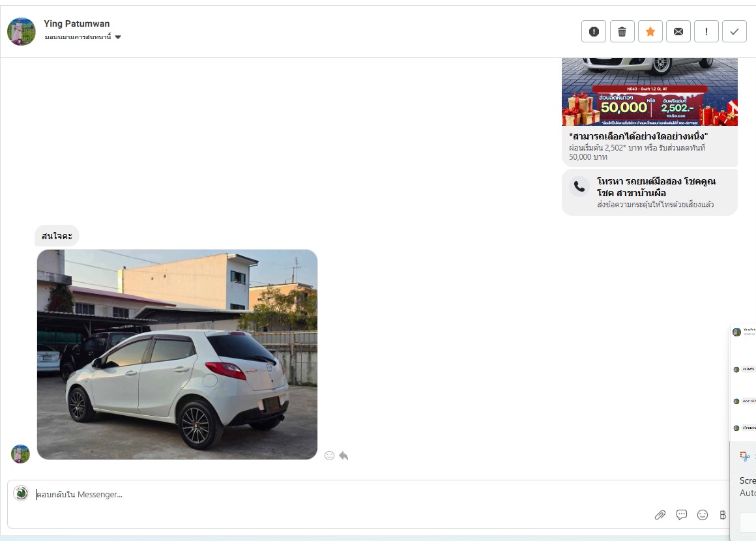Click the exclamation mark priority icon
The image size is (756, 541).
click(706, 32)
